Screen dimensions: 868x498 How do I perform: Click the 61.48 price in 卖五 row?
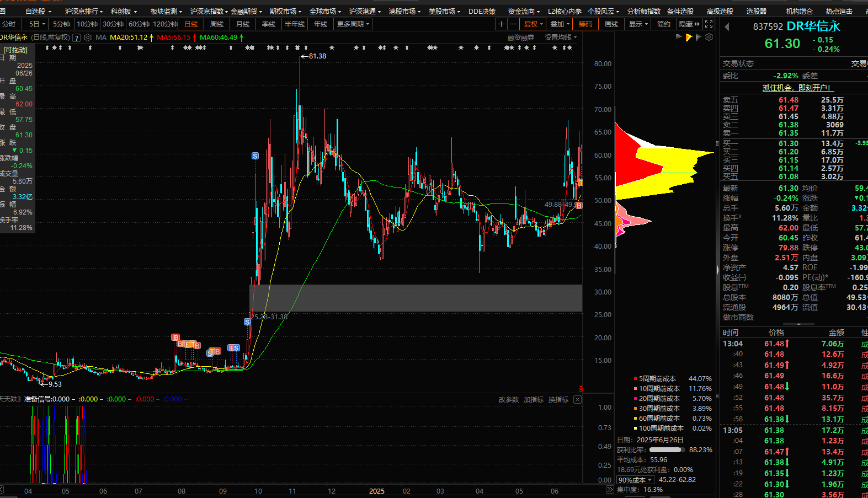tap(789, 100)
